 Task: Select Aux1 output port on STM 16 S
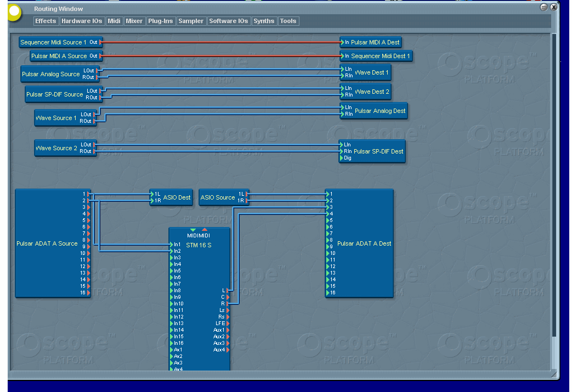tap(228, 330)
